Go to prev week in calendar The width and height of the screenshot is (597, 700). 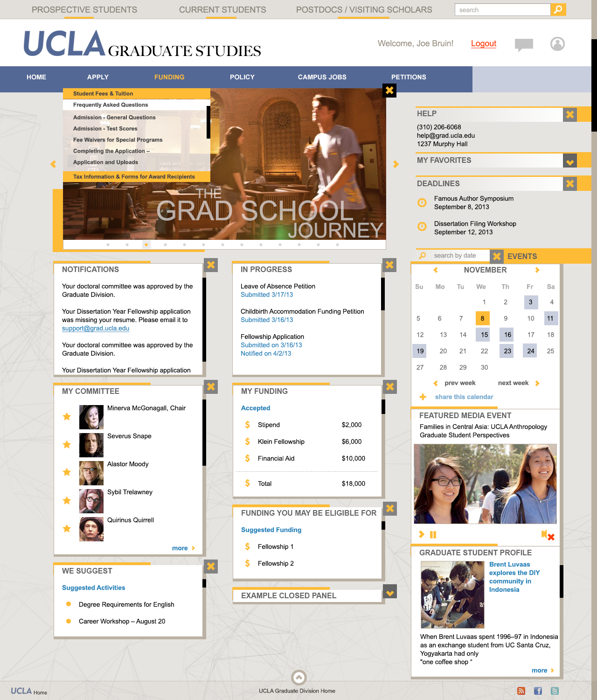point(460,383)
